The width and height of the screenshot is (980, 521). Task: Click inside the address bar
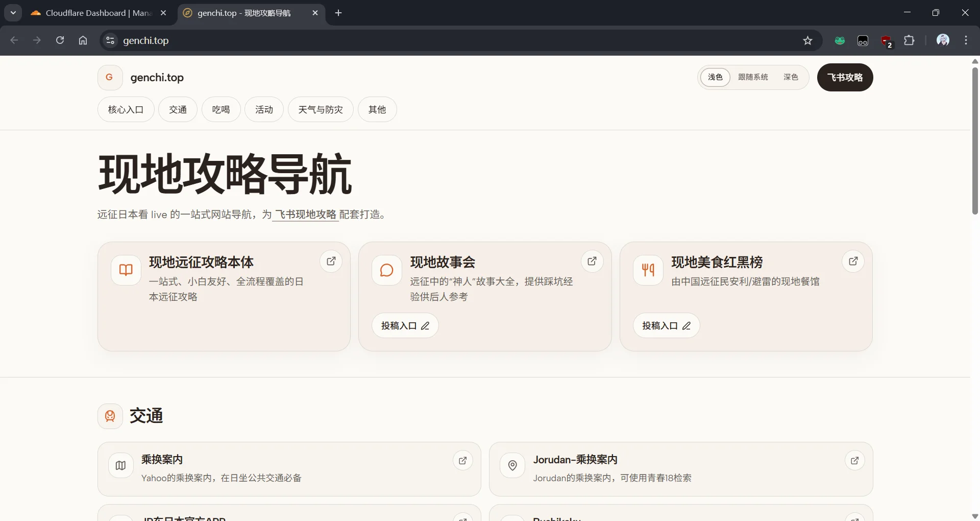click(x=357, y=40)
